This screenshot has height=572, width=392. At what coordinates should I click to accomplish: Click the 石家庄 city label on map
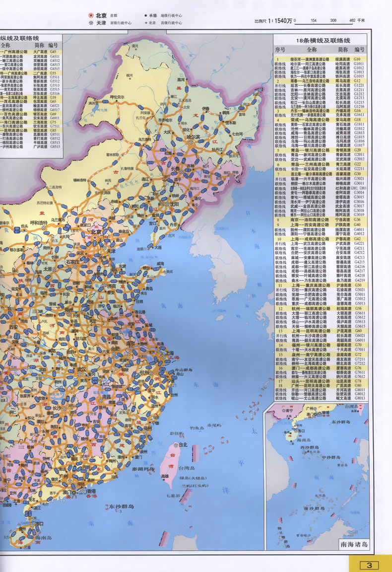[x=72, y=262]
